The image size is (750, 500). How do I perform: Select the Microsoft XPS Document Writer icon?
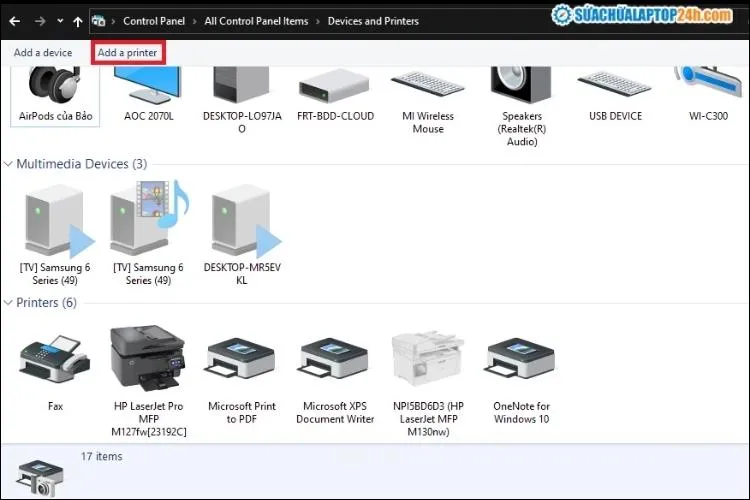click(x=334, y=360)
